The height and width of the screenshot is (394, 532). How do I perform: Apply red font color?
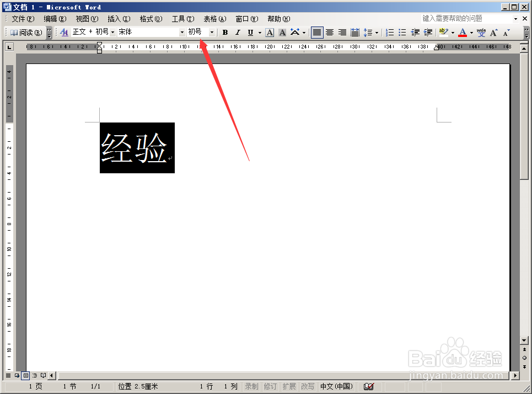coord(463,32)
